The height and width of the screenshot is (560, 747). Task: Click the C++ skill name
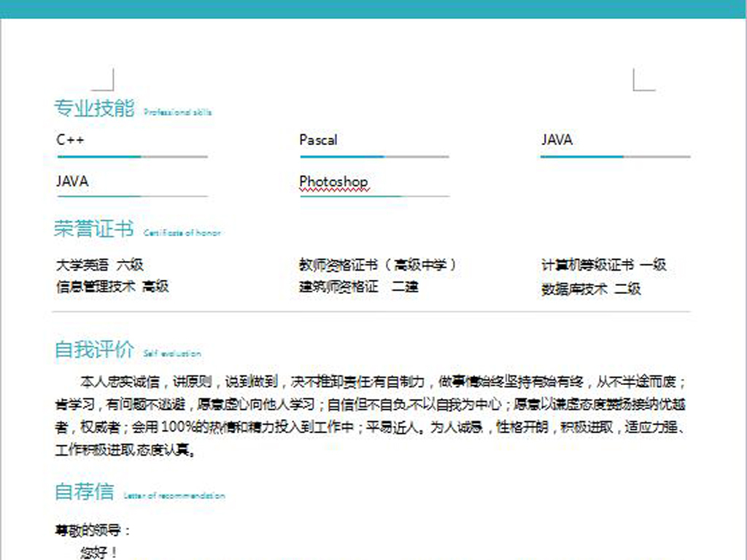coord(70,140)
